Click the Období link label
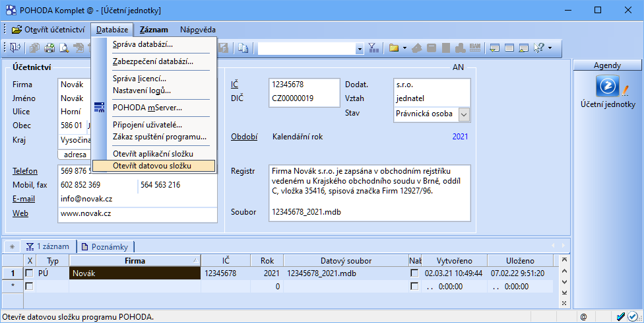 244,137
